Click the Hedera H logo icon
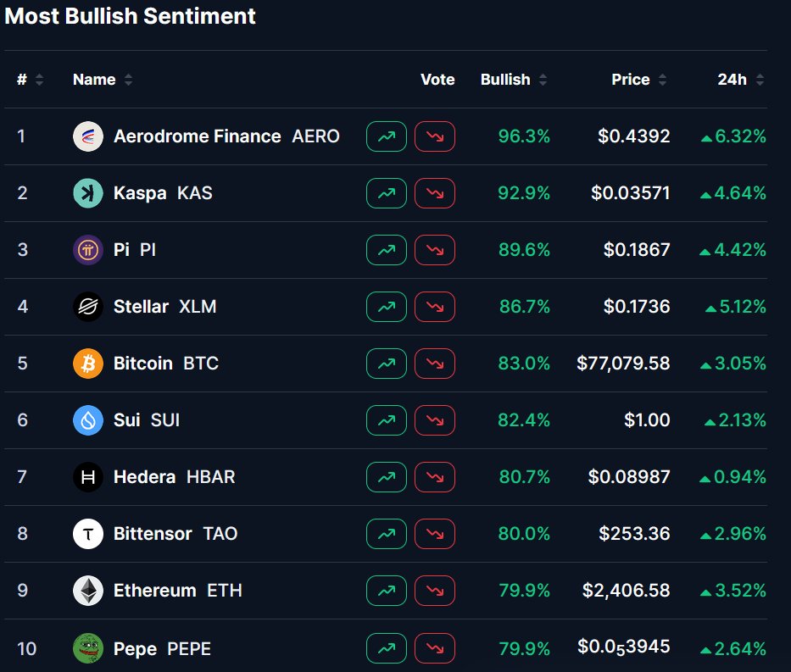 (88, 477)
